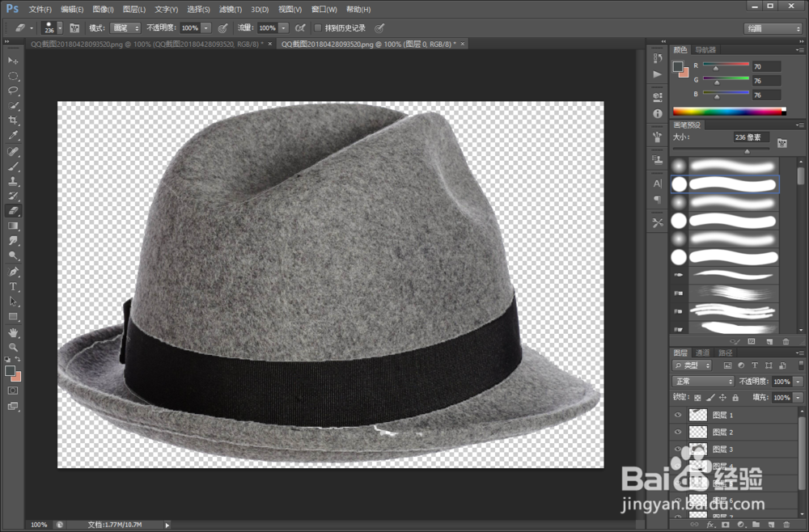Open the 文件(F) menu
Image resolution: width=809 pixels, height=532 pixels.
pos(40,9)
